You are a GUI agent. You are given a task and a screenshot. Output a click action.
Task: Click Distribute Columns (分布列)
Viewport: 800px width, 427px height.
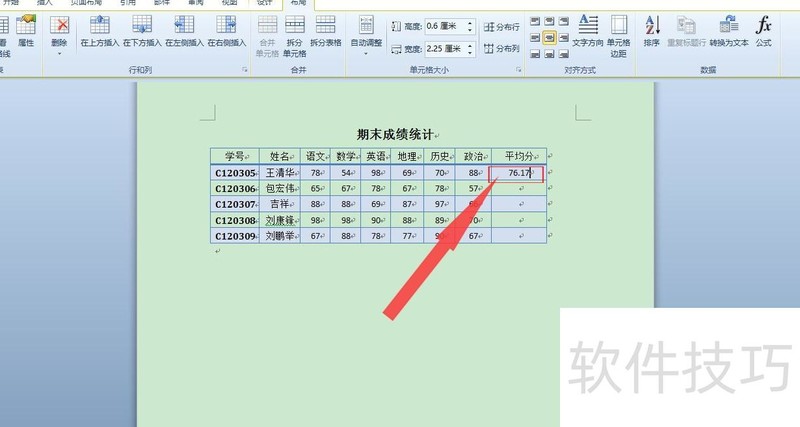pos(501,48)
